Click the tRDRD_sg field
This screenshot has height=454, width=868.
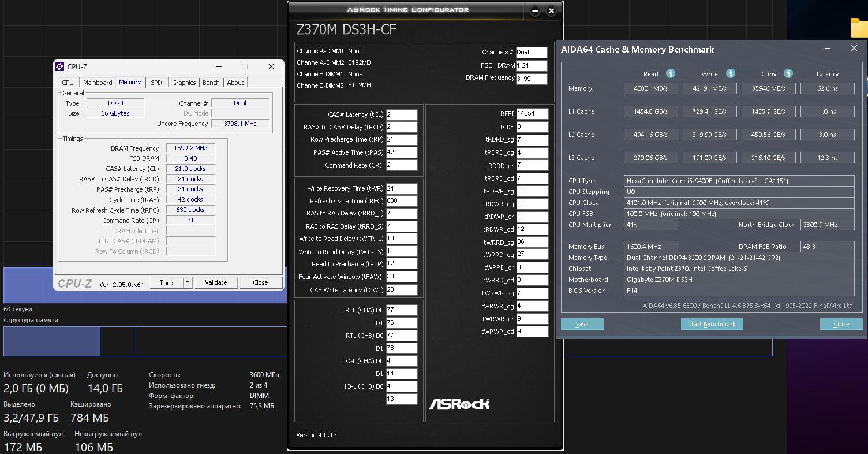pos(532,140)
